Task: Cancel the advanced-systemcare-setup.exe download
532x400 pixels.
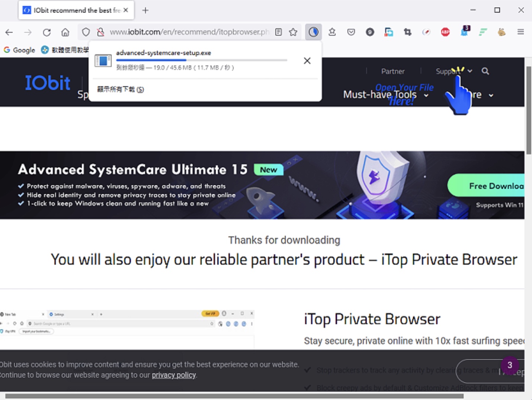Action: pyautogui.click(x=307, y=61)
